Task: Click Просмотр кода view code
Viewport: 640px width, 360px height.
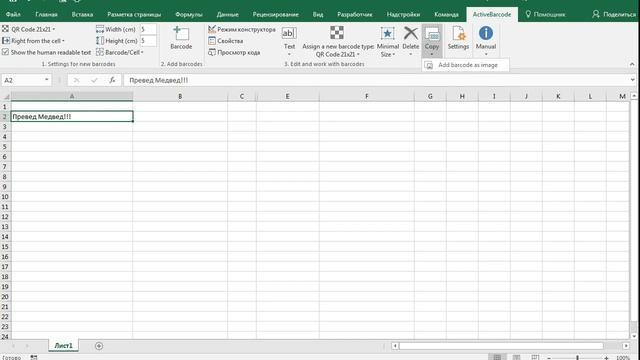Action: (234, 52)
